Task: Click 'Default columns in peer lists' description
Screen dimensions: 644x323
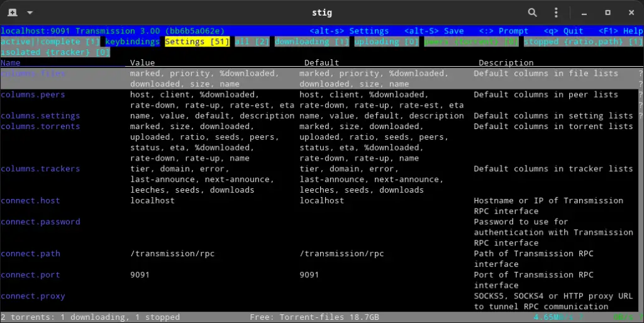Action: click(x=546, y=94)
